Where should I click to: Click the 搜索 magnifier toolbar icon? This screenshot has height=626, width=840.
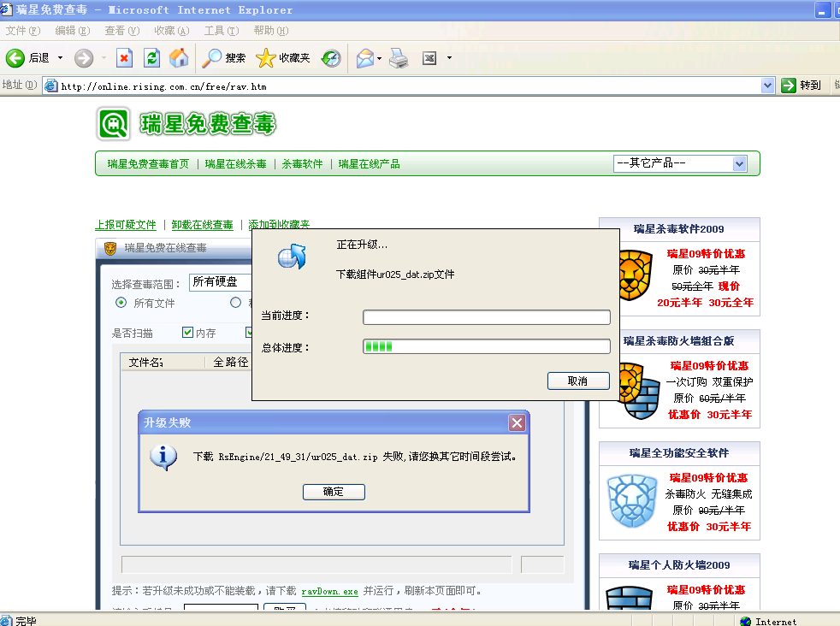coord(211,58)
